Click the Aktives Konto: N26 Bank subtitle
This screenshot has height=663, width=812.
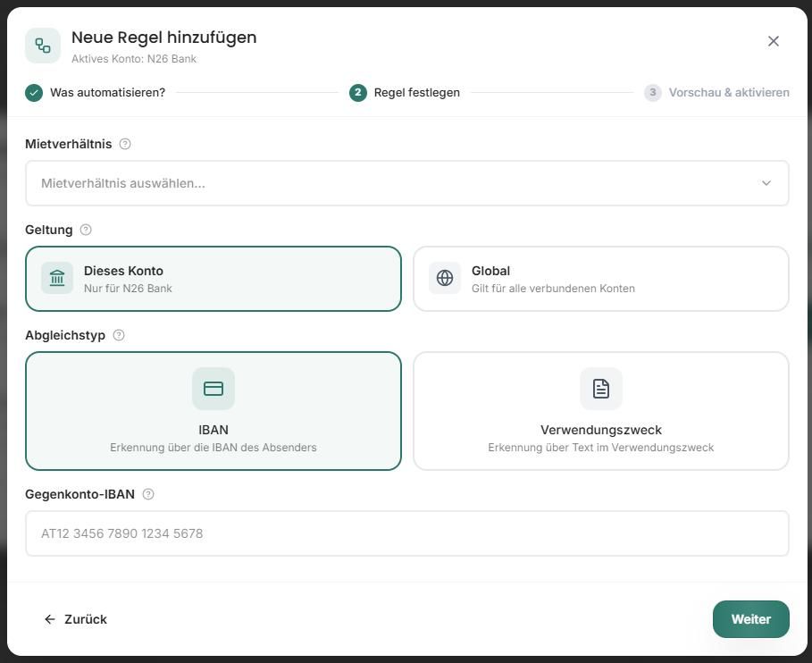tap(134, 59)
